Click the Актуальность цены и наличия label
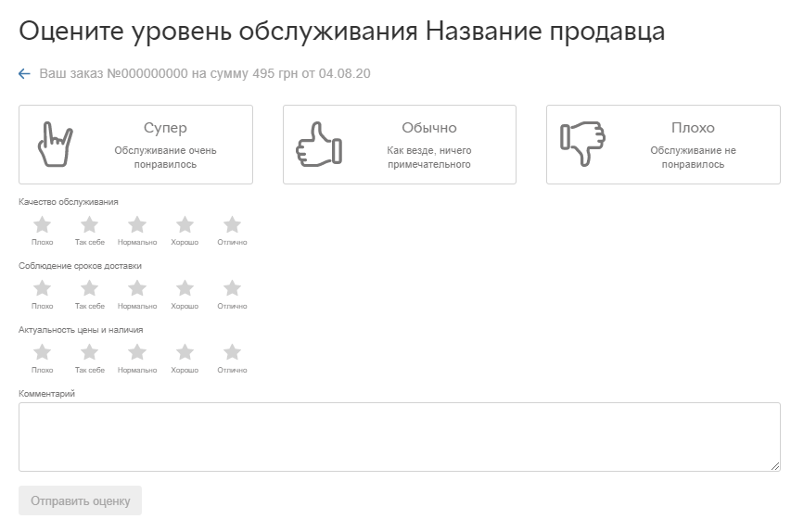The width and height of the screenshot is (791, 532). [81, 330]
